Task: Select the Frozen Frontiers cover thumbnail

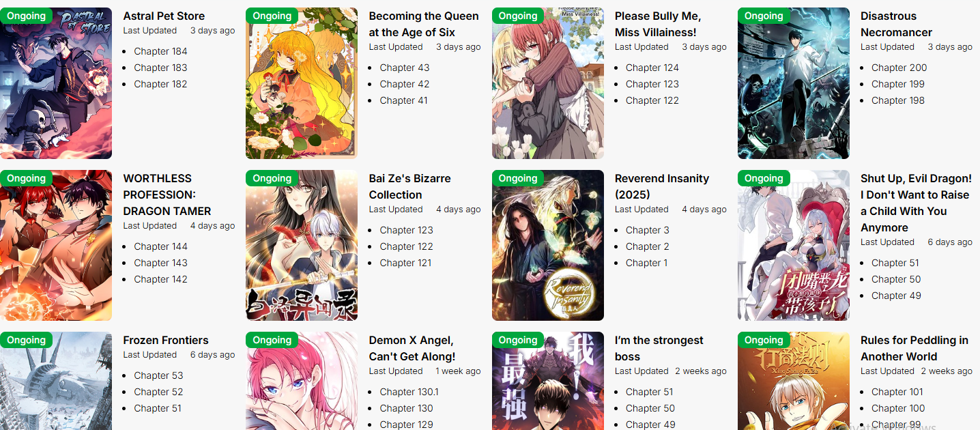Action: click(x=56, y=381)
